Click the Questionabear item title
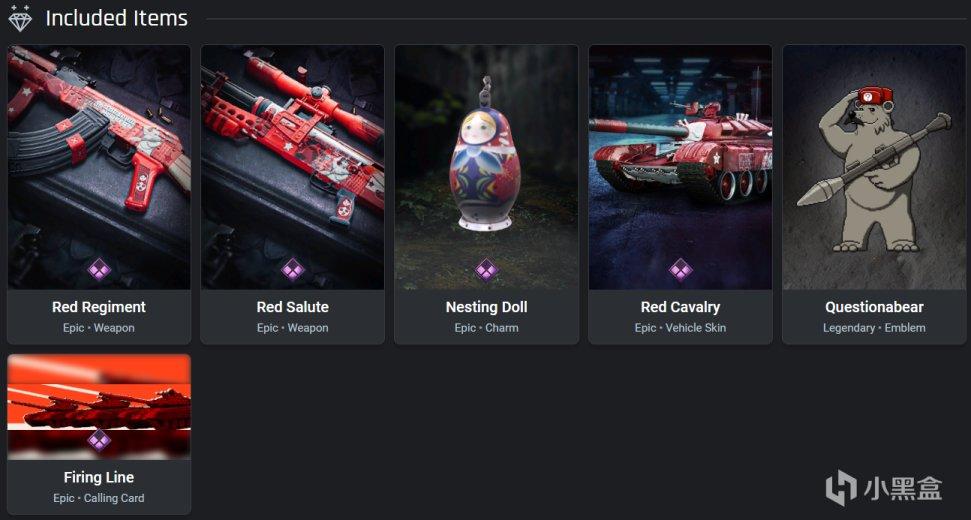Screen dimensions: 971x520 coord(874,307)
